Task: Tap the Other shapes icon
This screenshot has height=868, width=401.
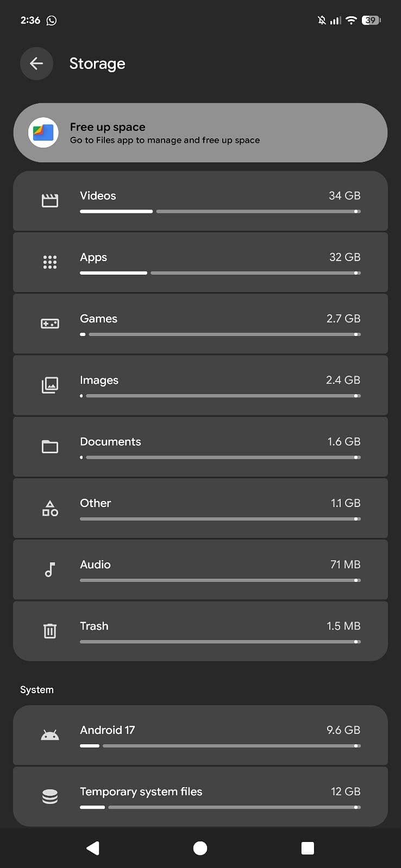Action: [x=50, y=508]
